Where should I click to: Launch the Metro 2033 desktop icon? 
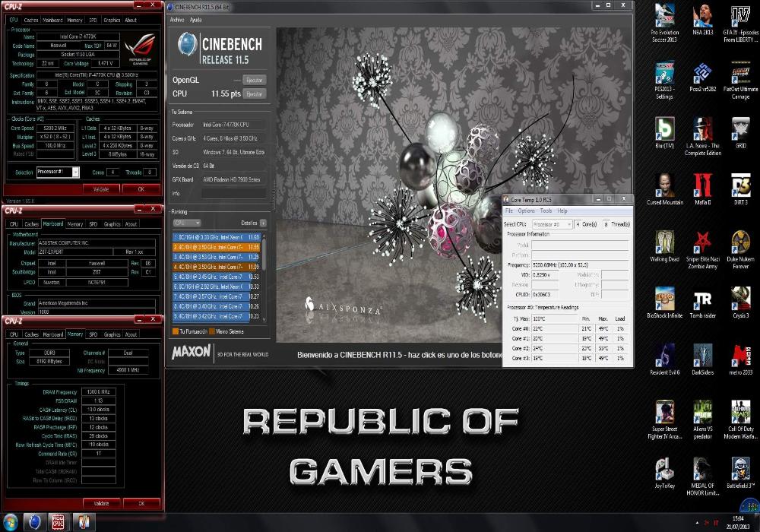click(x=740, y=359)
